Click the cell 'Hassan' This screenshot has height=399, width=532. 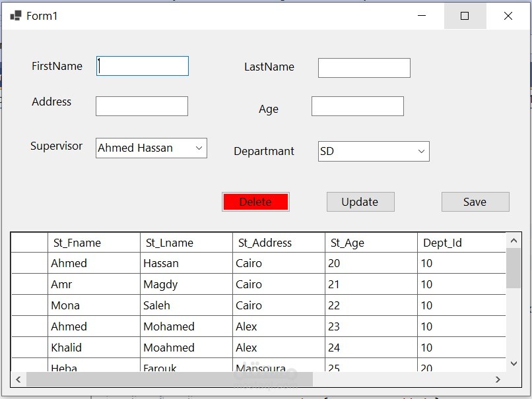click(x=186, y=263)
